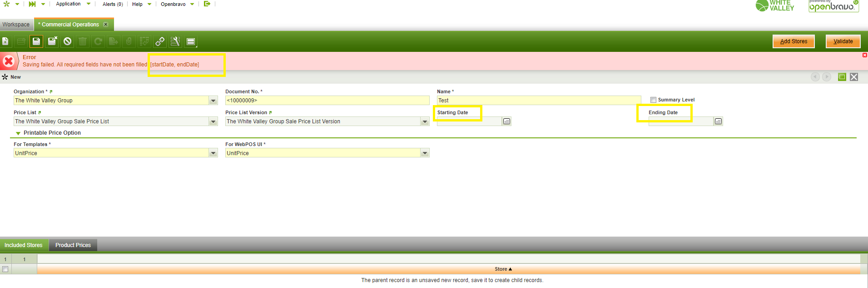Open Starting Date calendar picker

[506, 121]
